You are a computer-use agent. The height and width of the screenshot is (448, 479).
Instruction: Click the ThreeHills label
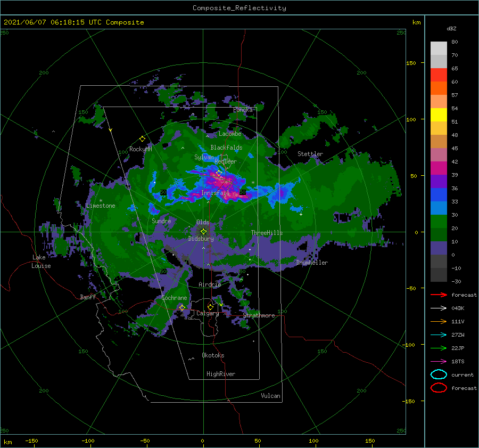coord(267,233)
